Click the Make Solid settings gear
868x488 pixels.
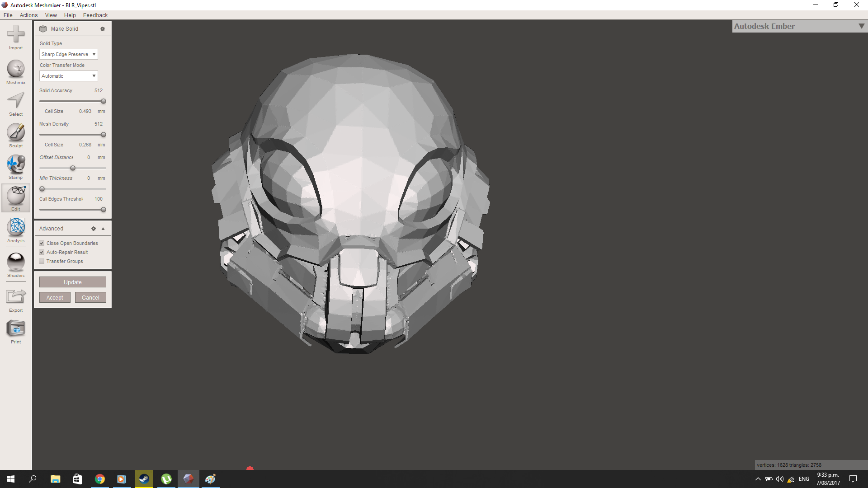tap(103, 29)
